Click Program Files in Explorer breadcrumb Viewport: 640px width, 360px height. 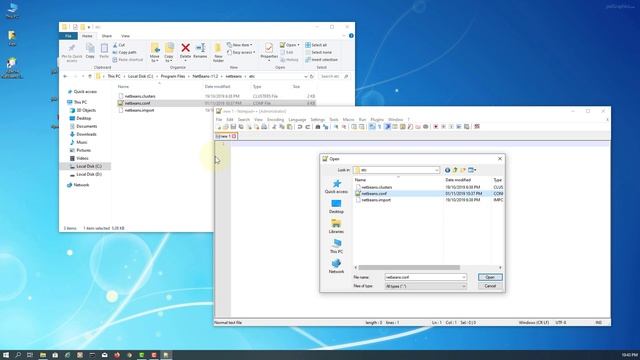(173, 76)
